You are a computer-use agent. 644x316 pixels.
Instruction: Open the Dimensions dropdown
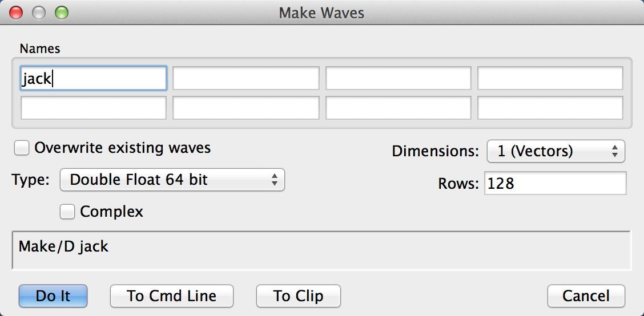tap(556, 151)
